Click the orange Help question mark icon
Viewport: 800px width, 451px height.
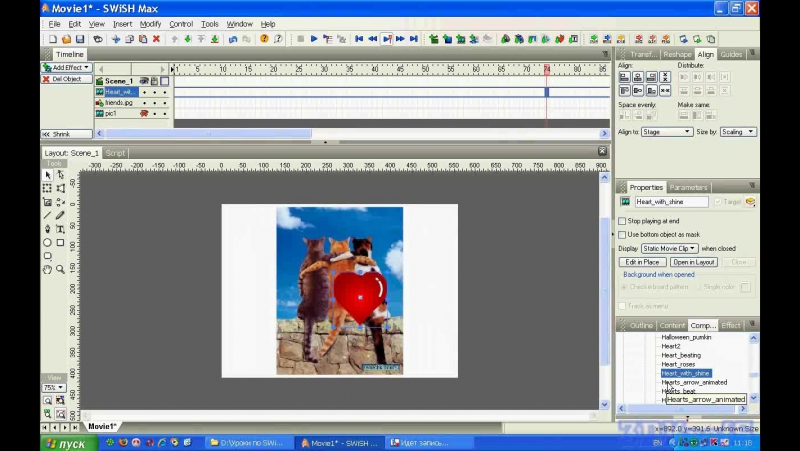coord(264,39)
